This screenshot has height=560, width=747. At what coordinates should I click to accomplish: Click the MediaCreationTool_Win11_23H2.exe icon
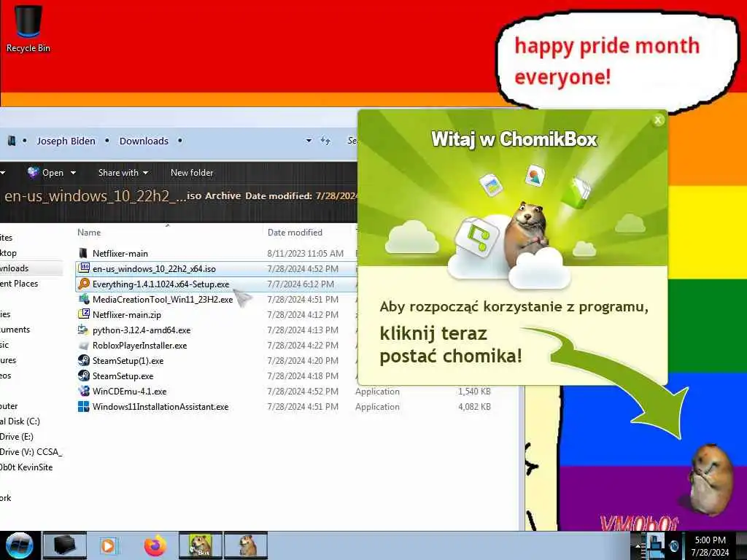coord(84,299)
